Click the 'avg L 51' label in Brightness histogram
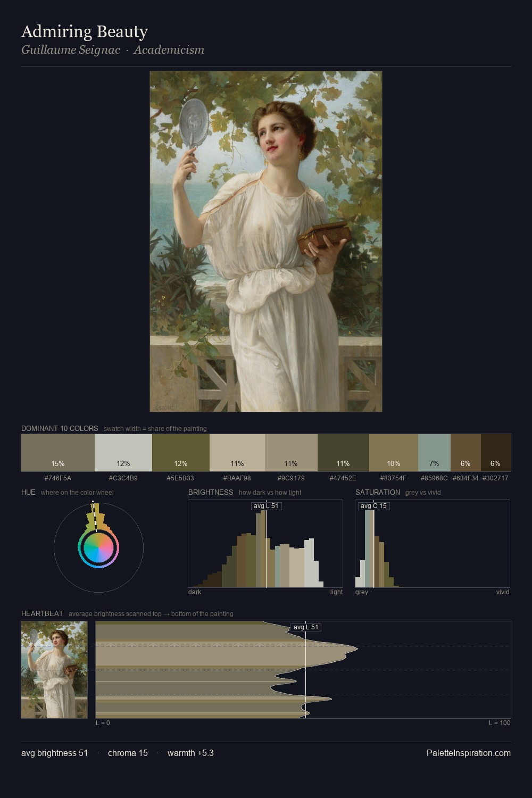 [266, 506]
